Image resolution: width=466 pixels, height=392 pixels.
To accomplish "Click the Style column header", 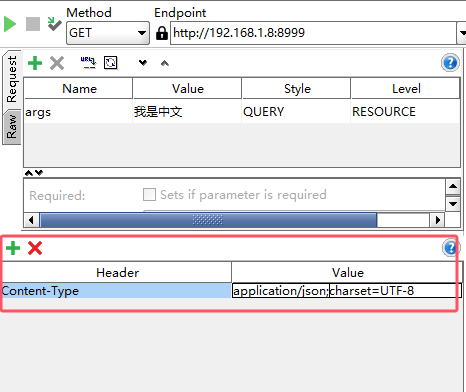I will click(296, 89).
